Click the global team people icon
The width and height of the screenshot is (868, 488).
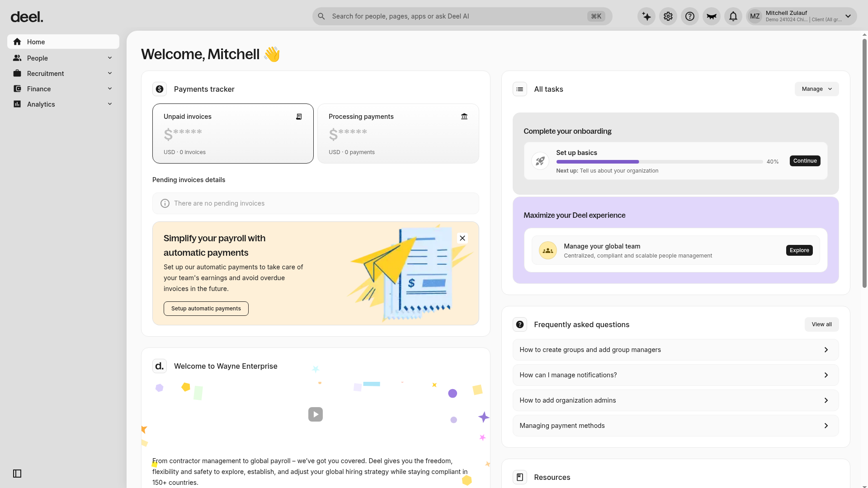pos(548,250)
